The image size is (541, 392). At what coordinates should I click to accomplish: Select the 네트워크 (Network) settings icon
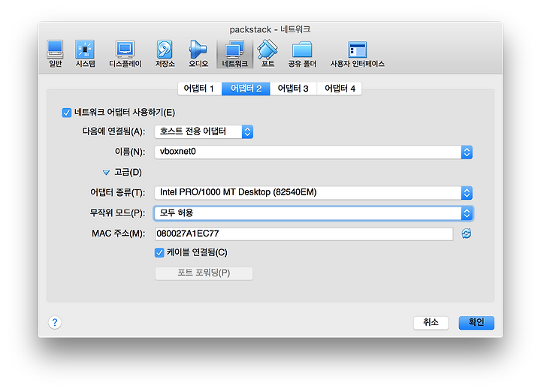[234, 54]
